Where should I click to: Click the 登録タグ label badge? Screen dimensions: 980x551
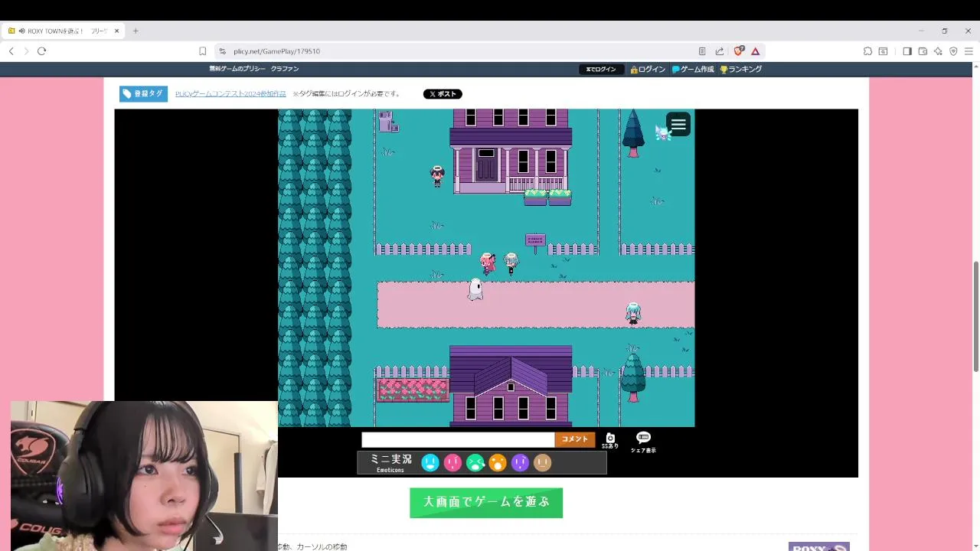143,93
